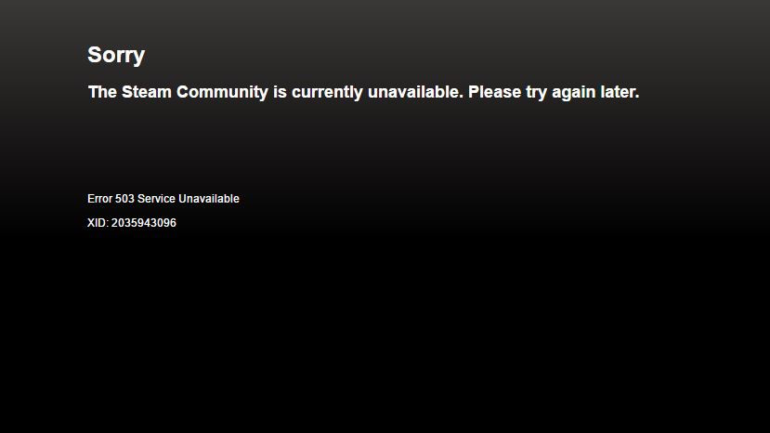
Task: Click the "Please try again later." sentence
Action: pos(554,92)
